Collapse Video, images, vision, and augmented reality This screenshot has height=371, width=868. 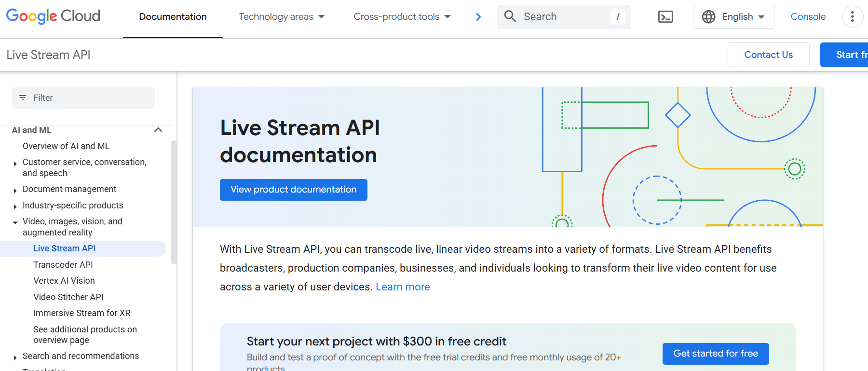[x=15, y=222]
